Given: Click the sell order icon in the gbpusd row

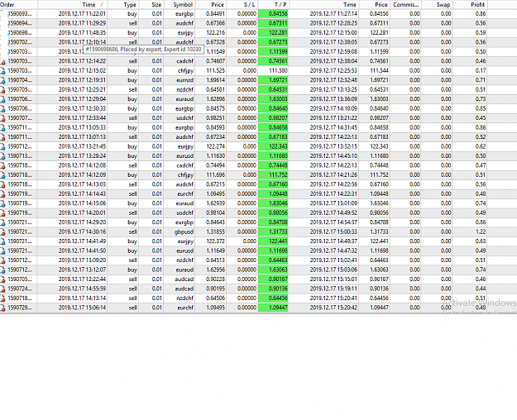Looking at the screenshot, I should point(3,232).
